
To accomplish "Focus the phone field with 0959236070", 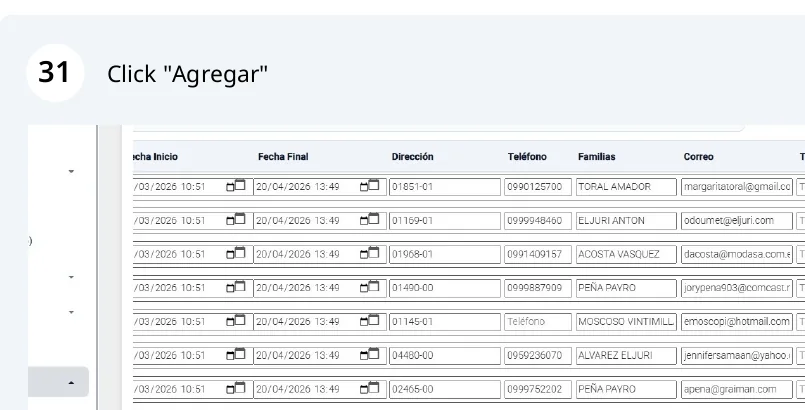I will pyautogui.click(x=538, y=356).
